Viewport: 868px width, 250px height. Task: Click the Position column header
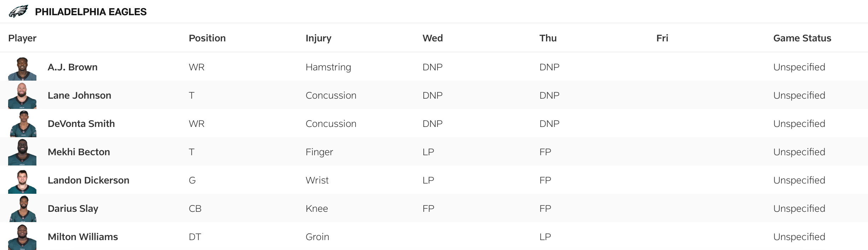(207, 38)
